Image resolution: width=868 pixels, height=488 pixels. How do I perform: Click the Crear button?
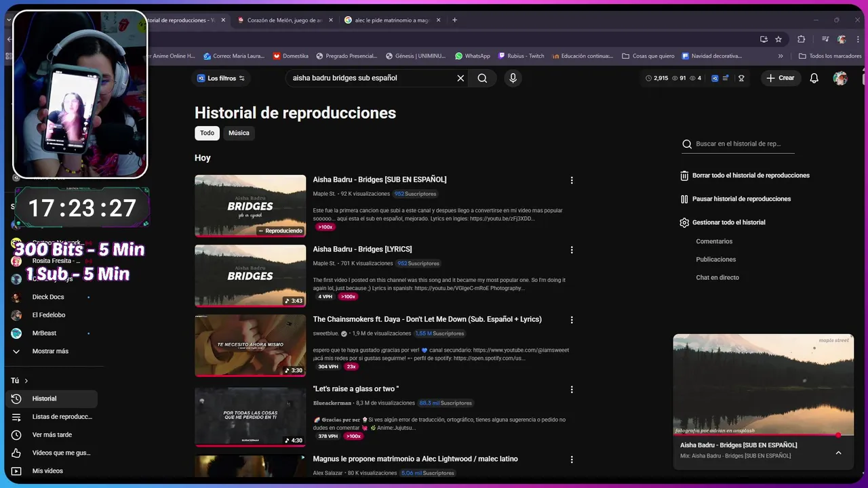pos(781,78)
